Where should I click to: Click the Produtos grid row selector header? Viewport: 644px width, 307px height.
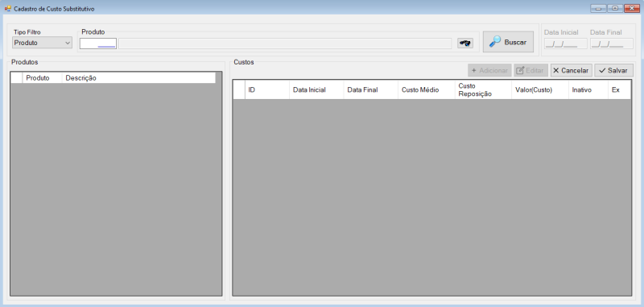pyautogui.click(x=16, y=78)
